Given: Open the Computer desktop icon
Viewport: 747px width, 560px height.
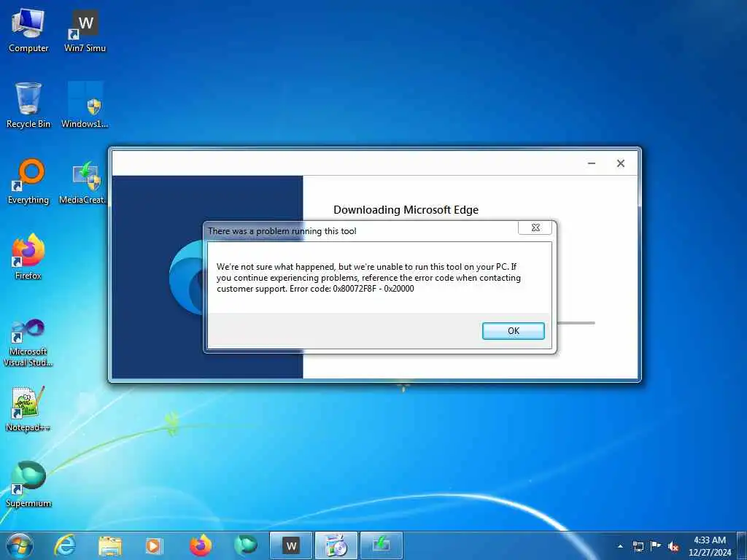Looking at the screenshot, I should click(x=28, y=30).
